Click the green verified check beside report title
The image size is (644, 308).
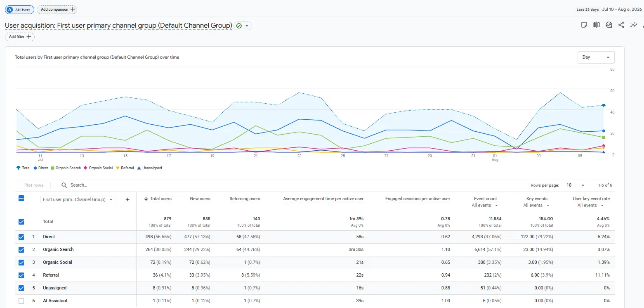pos(239,26)
